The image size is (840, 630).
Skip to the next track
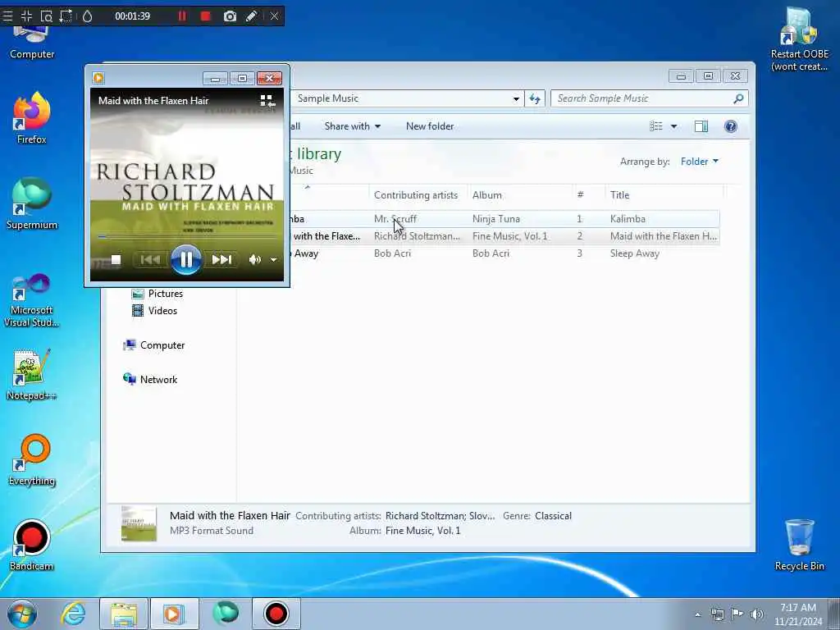pos(221,260)
